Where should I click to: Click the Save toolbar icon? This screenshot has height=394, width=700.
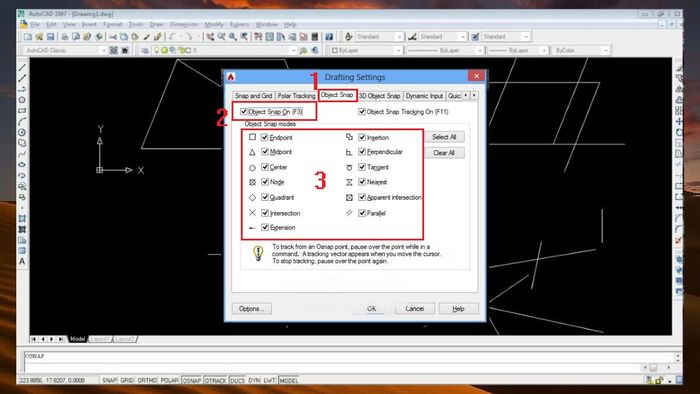pyautogui.click(x=50, y=37)
